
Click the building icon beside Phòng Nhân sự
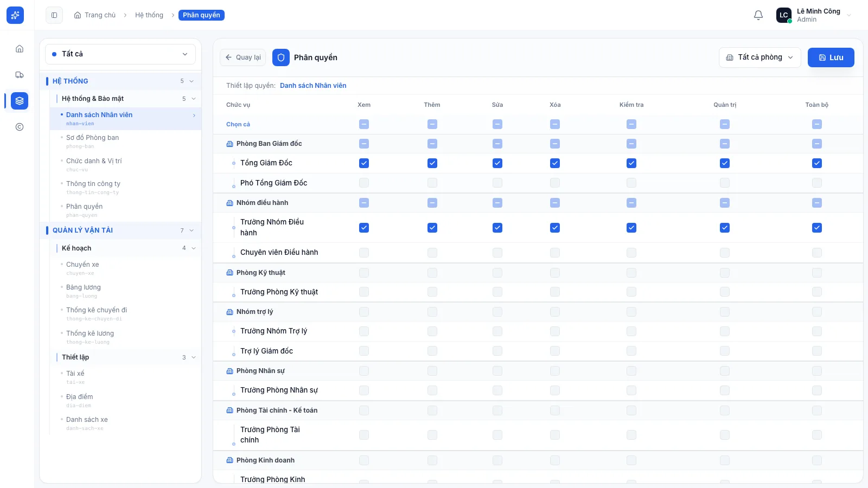tap(229, 371)
